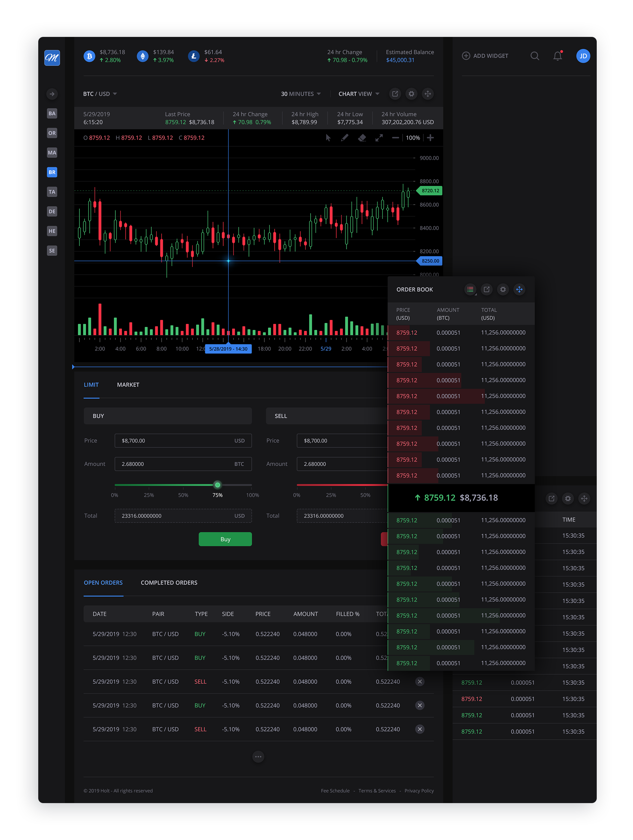Switch to LIMIT order tab
The width and height of the screenshot is (633, 840).
[91, 385]
